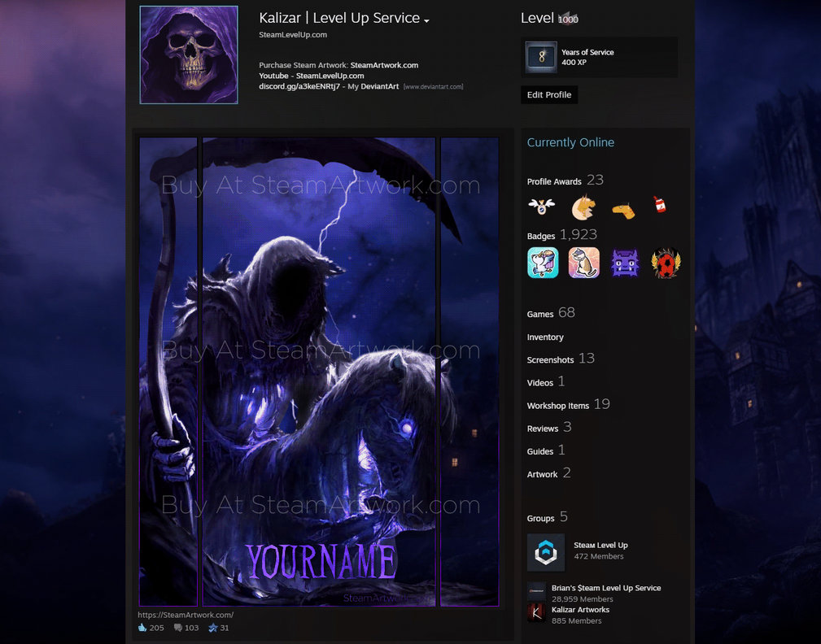Click the left narrow artwork showcase panel
This screenshot has height=644, width=821.
click(x=168, y=372)
